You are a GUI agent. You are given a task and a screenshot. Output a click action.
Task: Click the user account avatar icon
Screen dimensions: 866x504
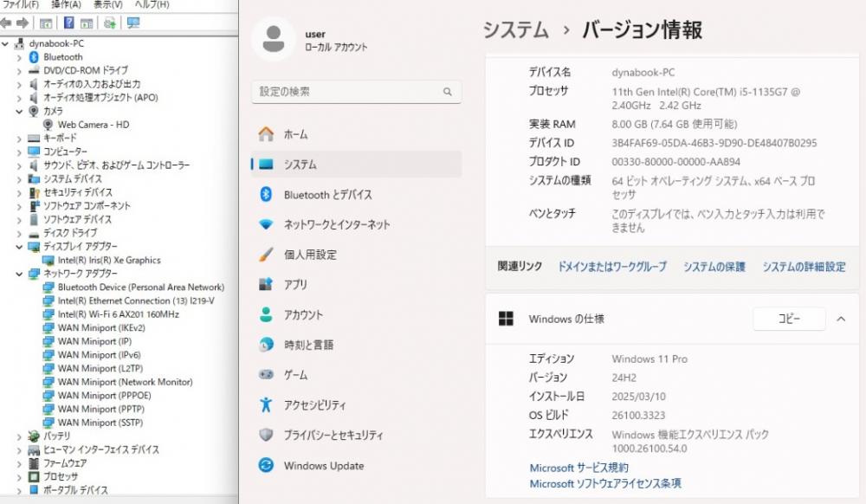tap(274, 39)
